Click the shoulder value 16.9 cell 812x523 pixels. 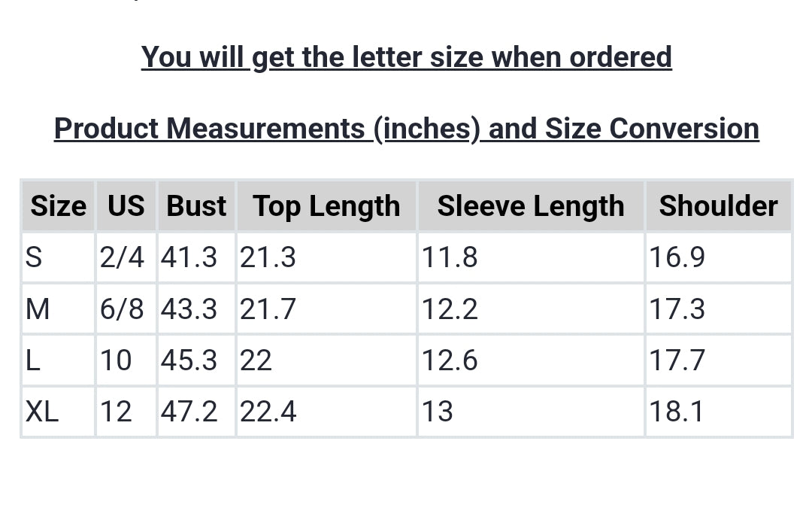pos(677,257)
